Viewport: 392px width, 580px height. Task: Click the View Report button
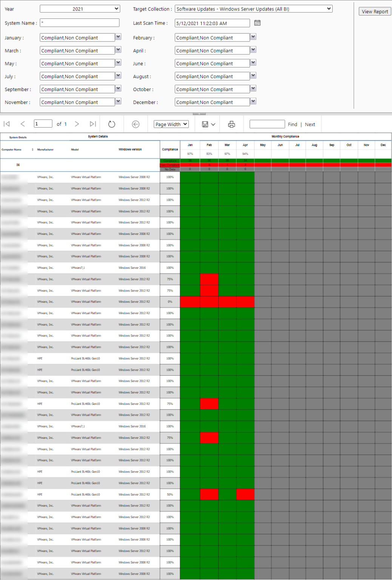point(374,11)
